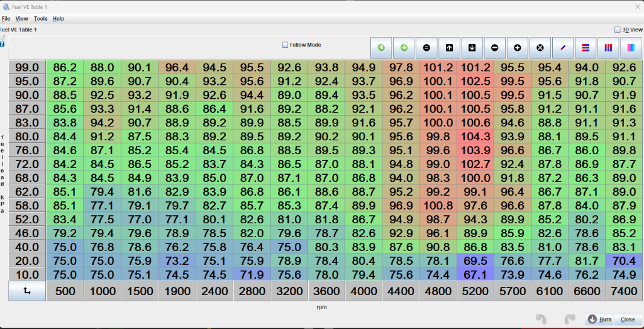Click the diagonal line interpolate button

[x=563, y=47]
